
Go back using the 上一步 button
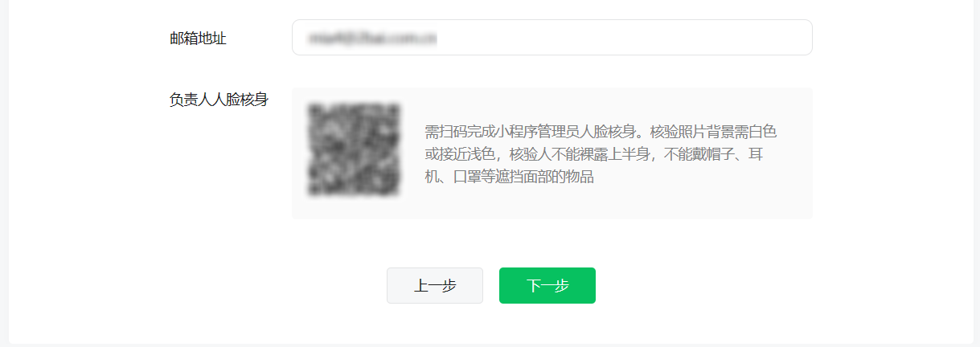pos(434,286)
